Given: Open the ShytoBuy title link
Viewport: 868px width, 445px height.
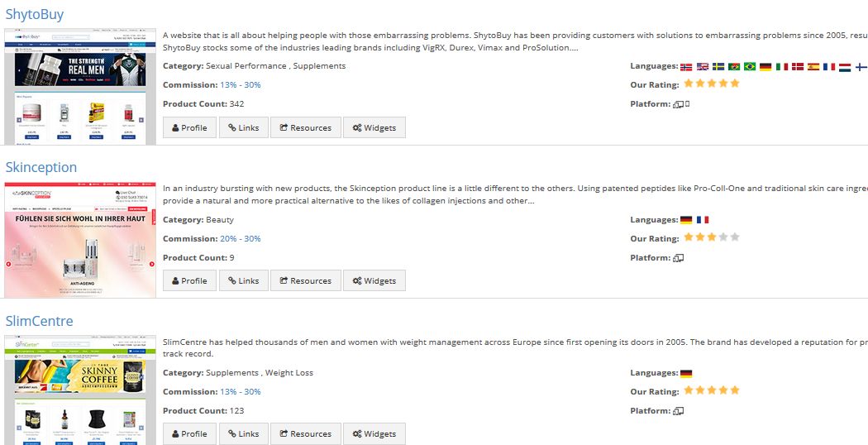Looking at the screenshot, I should 35,14.
